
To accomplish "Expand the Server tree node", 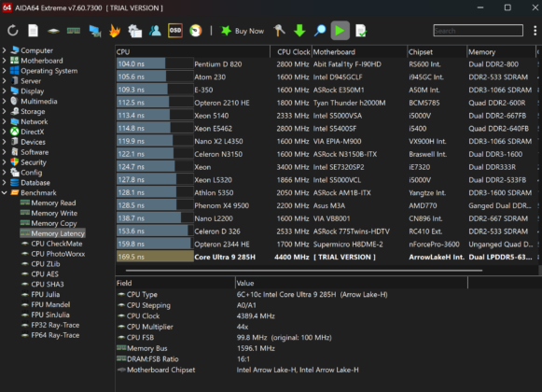I will pos(4,80).
